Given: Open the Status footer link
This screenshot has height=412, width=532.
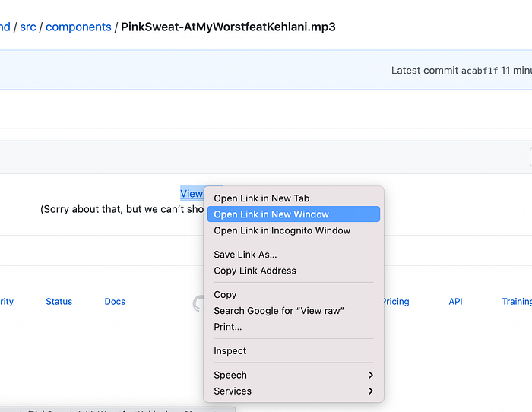Looking at the screenshot, I should (x=59, y=302).
